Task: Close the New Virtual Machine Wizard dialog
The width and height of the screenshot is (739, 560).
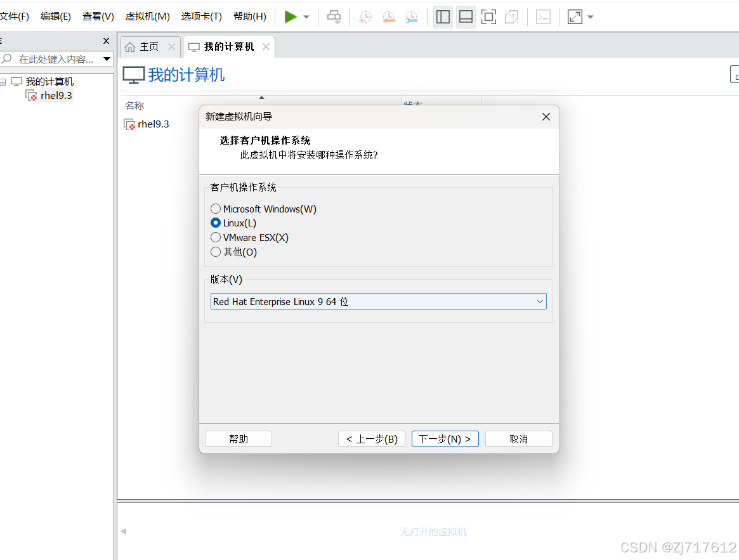Action: (x=546, y=117)
